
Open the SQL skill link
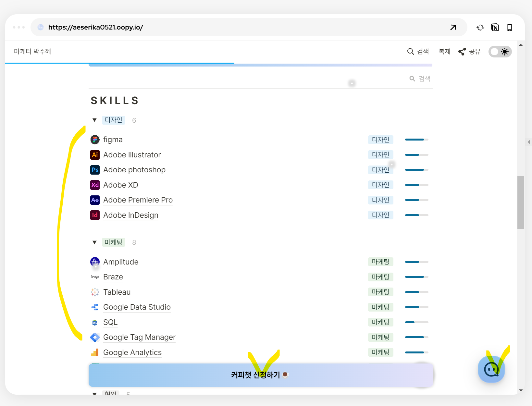[x=110, y=322]
